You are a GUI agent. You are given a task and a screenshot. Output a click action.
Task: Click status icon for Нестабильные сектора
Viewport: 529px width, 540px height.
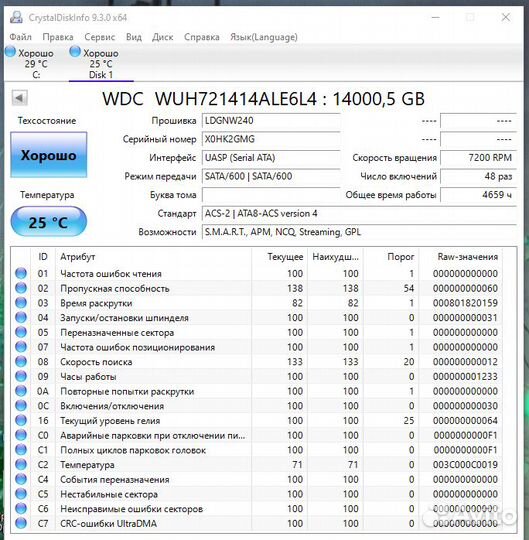click(x=21, y=494)
